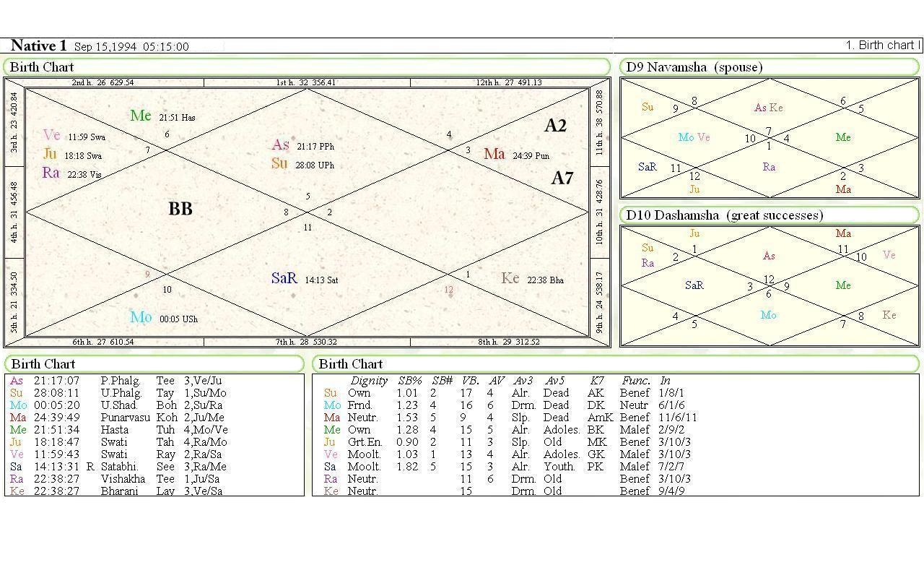Select the BB marker in the birth chart
Image resolution: width=924 pixels, height=578 pixels.
pos(180,210)
